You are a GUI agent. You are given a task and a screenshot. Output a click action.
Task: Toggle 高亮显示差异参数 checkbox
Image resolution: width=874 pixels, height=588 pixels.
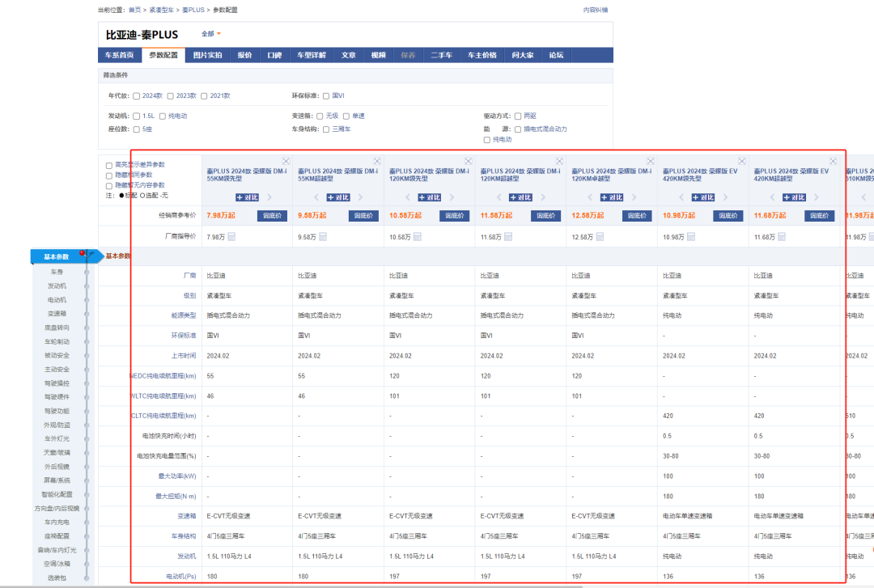click(x=109, y=165)
